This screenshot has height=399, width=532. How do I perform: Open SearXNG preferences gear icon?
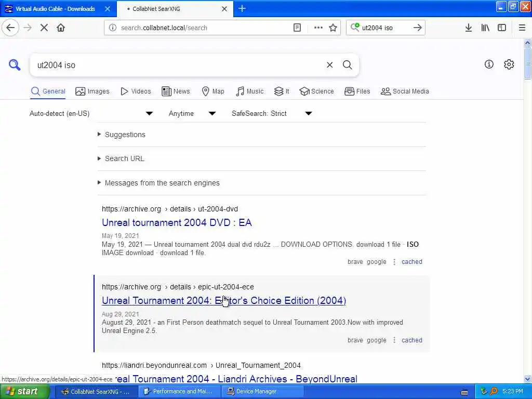coord(509,64)
